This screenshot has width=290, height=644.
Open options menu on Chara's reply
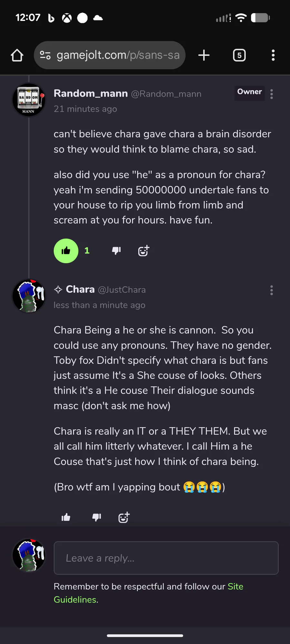click(x=272, y=290)
